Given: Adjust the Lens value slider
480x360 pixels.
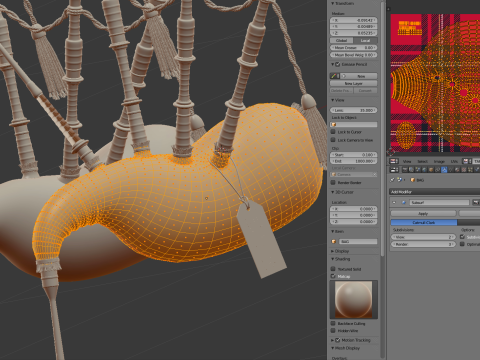Looking at the screenshot, I should pyautogui.click(x=354, y=110).
